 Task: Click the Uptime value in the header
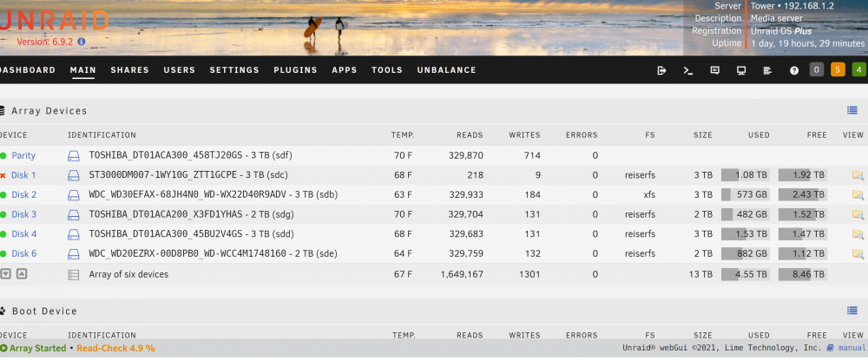tap(807, 43)
